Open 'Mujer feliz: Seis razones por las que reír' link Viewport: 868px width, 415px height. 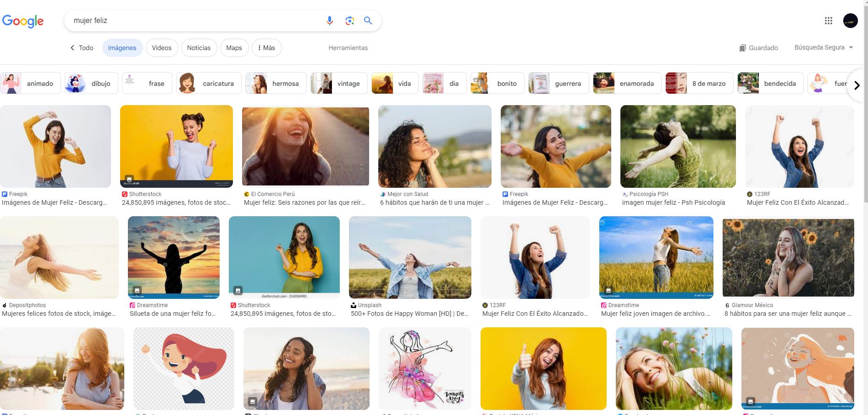pyautogui.click(x=305, y=202)
